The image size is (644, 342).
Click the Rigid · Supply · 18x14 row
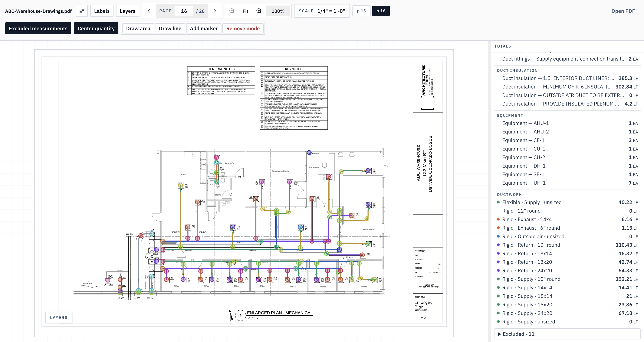click(567, 296)
